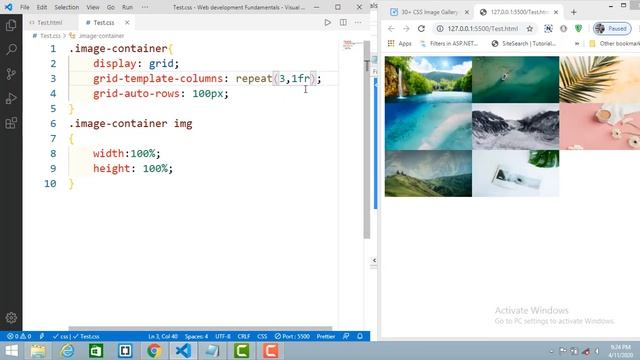
Task: Open the SiteSearch | Tutorial bookmark
Action: click(x=524, y=43)
